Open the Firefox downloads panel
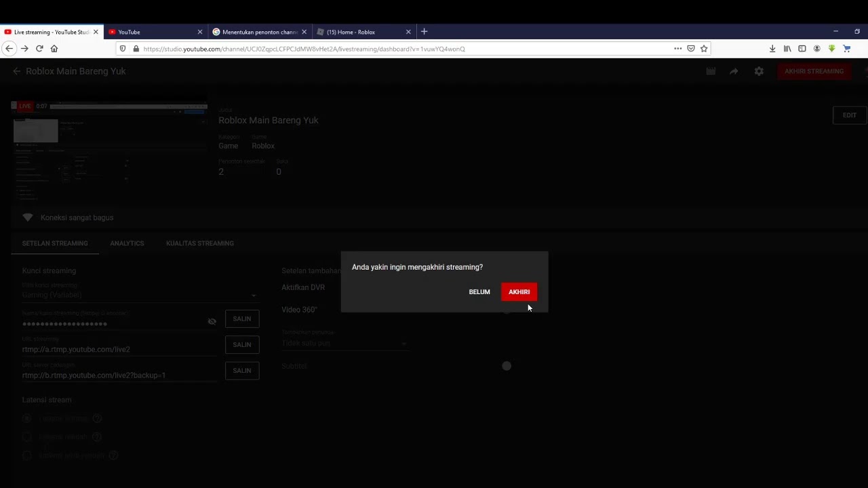 (x=772, y=49)
